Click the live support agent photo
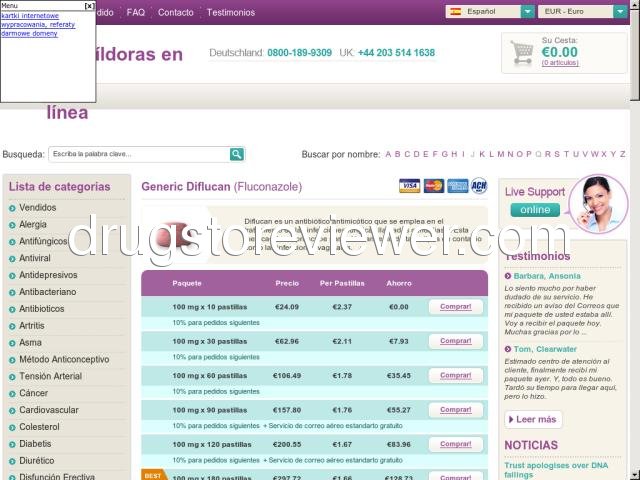The image size is (640, 480). coord(598,204)
